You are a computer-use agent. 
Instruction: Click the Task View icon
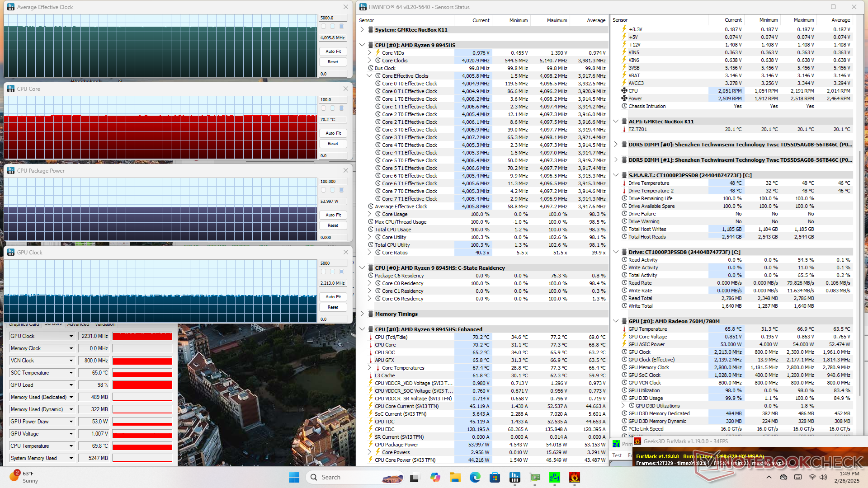(x=415, y=477)
